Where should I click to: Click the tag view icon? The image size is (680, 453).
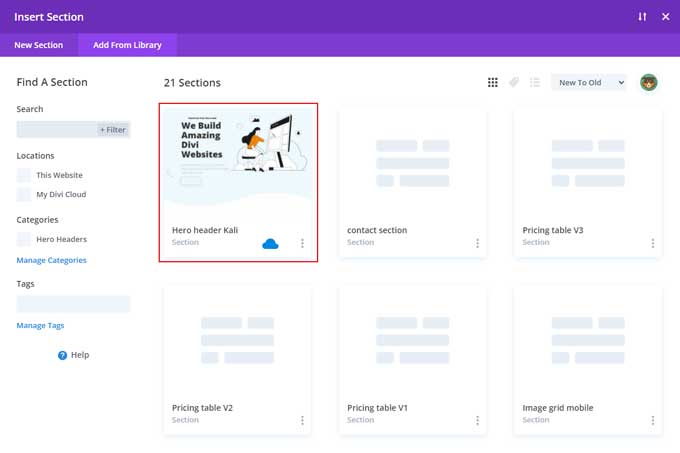tap(514, 82)
